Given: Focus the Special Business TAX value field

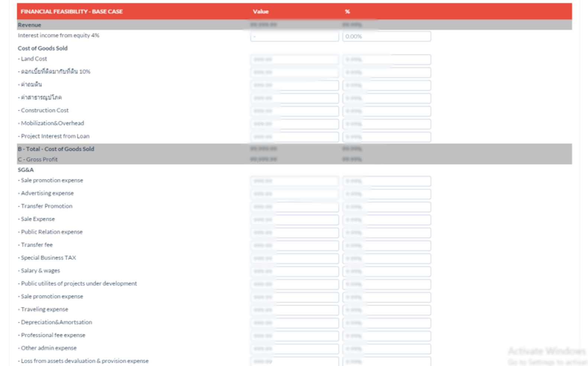Looking at the screenshot, I should coord(294,259).
